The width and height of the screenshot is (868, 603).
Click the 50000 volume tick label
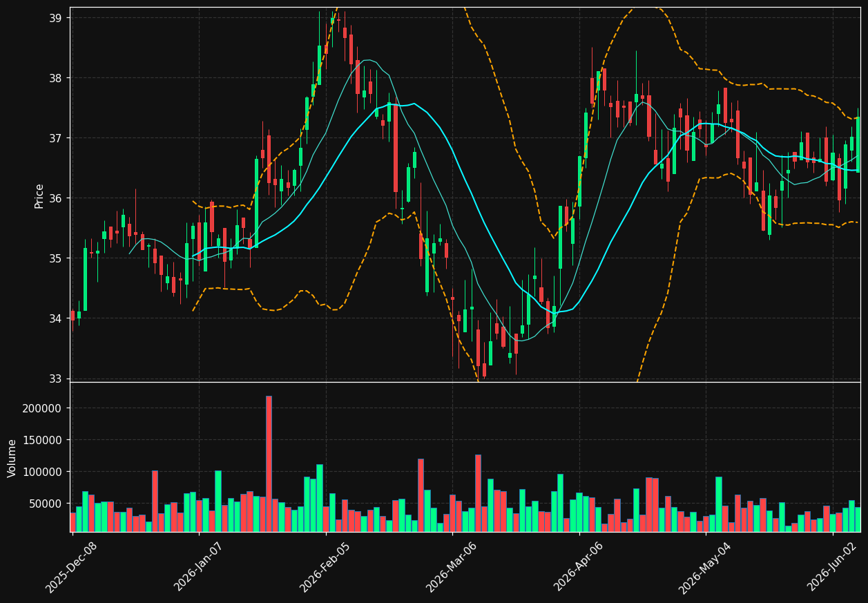tap(46, 504)
